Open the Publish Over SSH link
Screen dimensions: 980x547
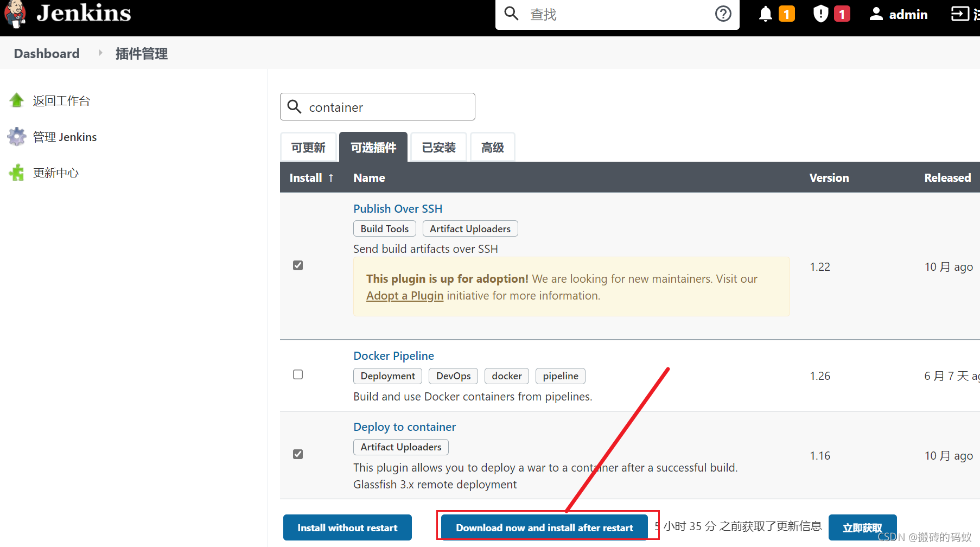pyautogui.click(x=398, y=209)
